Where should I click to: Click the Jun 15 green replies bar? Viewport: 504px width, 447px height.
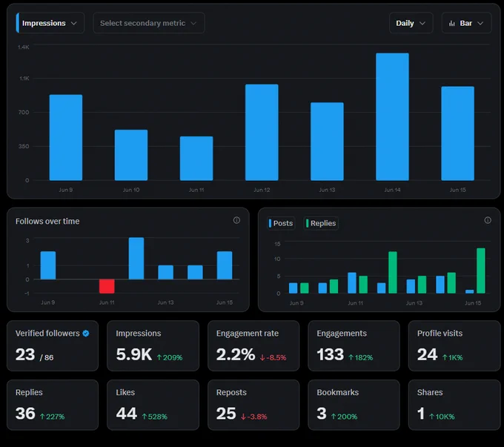481,271
